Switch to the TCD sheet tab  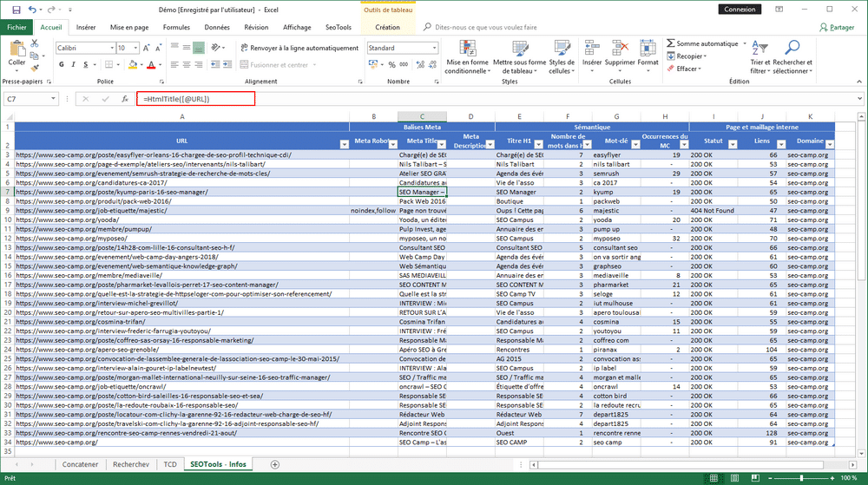(170, 464)
